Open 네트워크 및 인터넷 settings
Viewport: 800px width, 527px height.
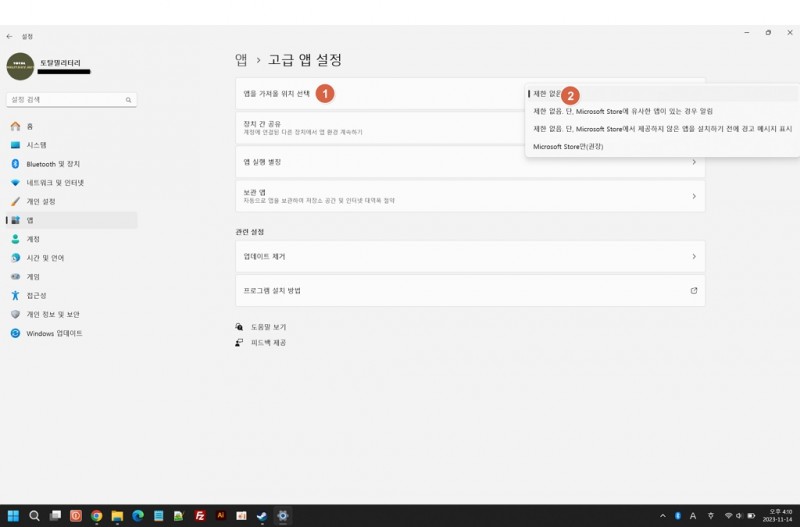point(71,183)
